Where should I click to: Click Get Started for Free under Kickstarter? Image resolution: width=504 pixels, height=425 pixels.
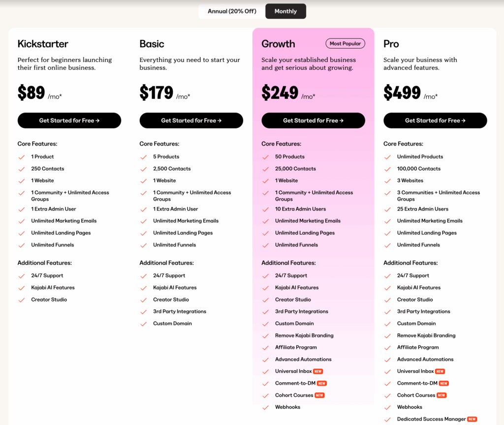coord(69,121)
